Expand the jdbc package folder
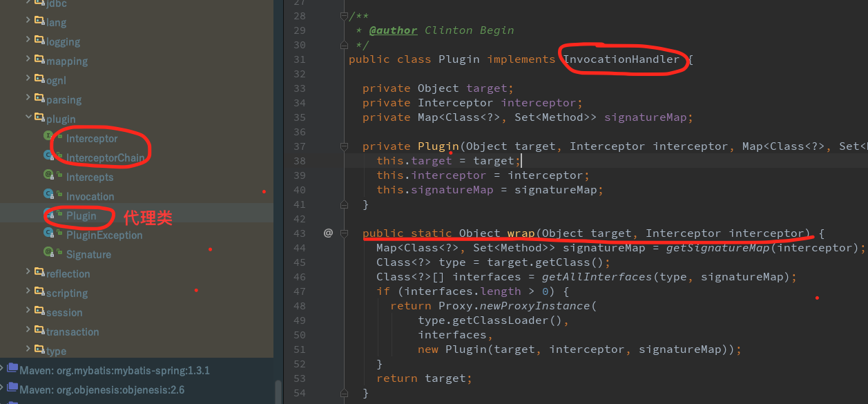Image resolution: width=868 pixels, height=404 pixels. [28, 3]
